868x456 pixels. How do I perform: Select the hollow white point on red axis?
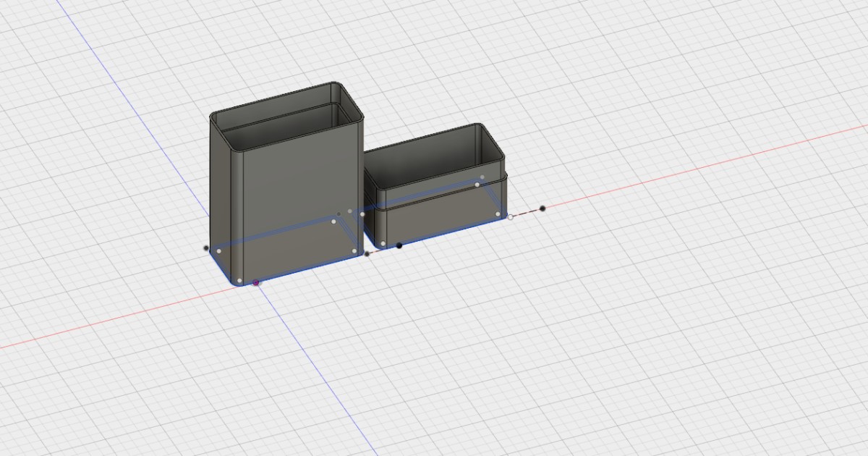[x=510, y=217]
